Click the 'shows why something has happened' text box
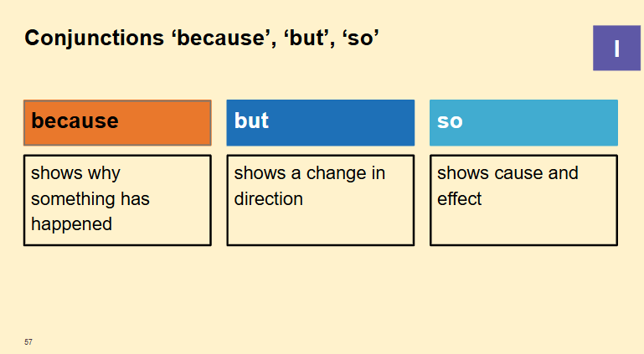This screenshot has width=644, height=354. (117, 200)
